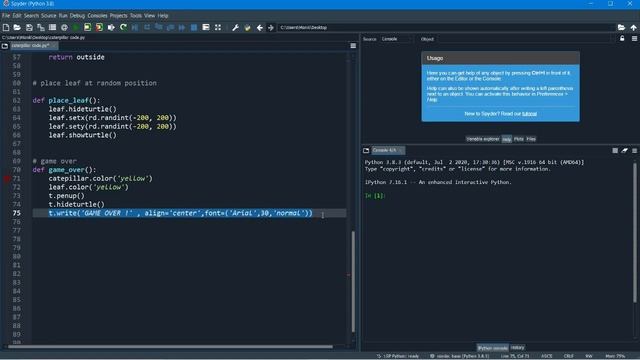Open the Help pane options menu
Screen dimensions: 640x360
pyautogui.click(x=634, y=39)
